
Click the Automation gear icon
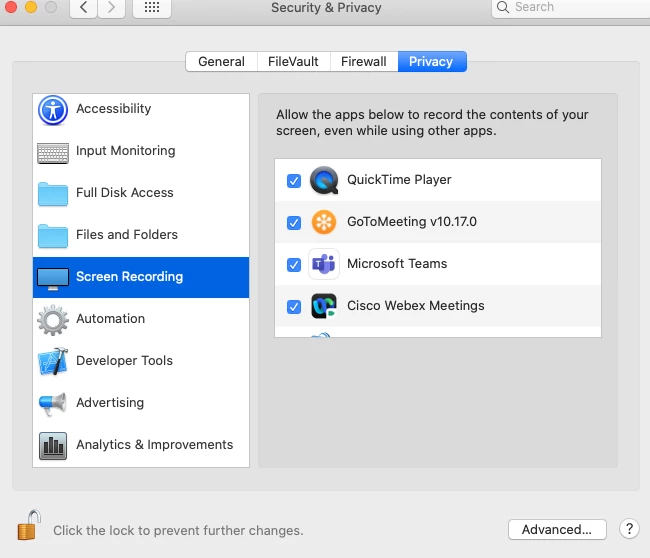(53, 320)
